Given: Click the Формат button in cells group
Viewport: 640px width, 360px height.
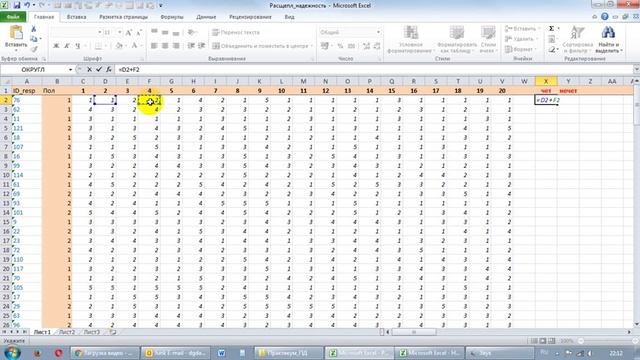Looking at the screenshot, I should [x=522, y=49].
